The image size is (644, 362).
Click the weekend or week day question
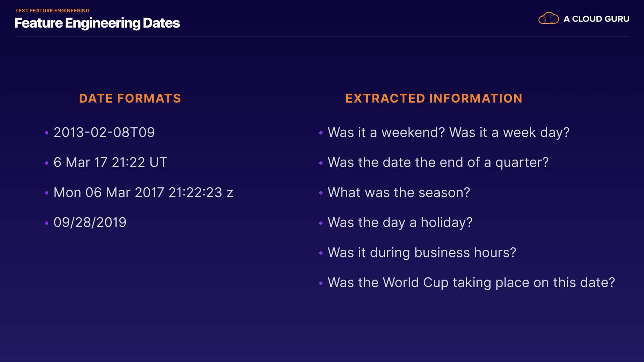[448, 132]
